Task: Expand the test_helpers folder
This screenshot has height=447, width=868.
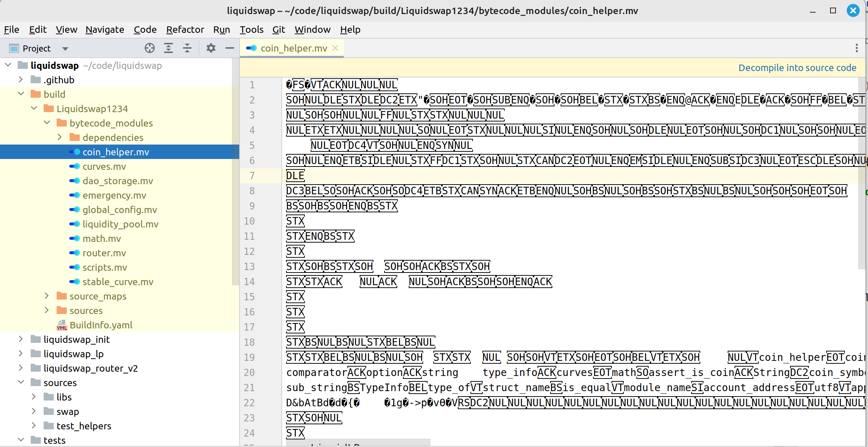Action: [34, 426]
